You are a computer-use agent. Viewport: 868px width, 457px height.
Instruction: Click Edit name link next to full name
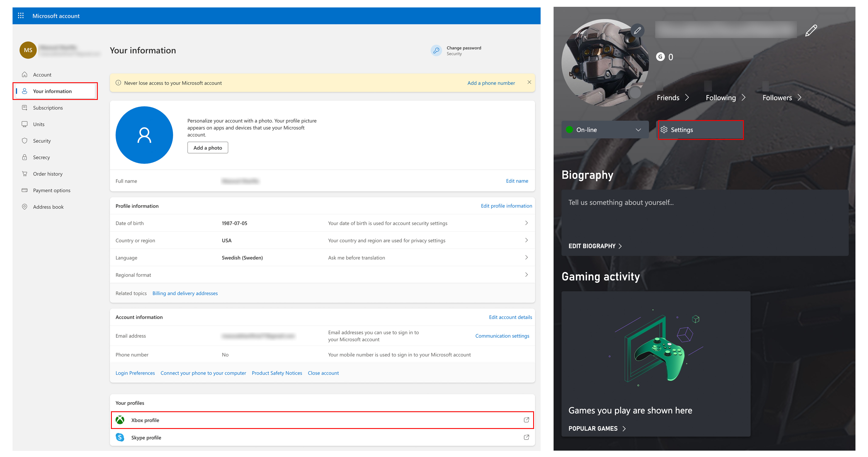click(515, 181)
